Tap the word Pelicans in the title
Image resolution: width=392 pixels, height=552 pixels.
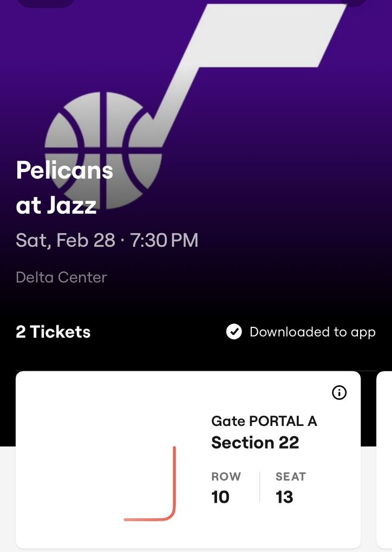[64, 170]
